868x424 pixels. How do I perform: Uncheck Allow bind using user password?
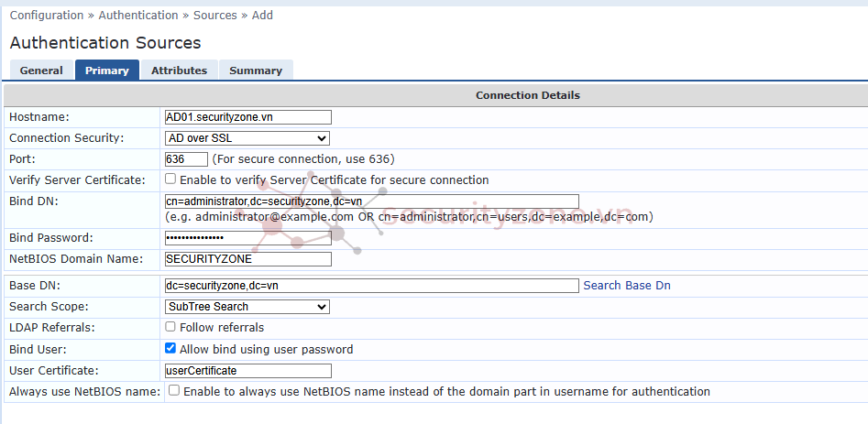170,349
